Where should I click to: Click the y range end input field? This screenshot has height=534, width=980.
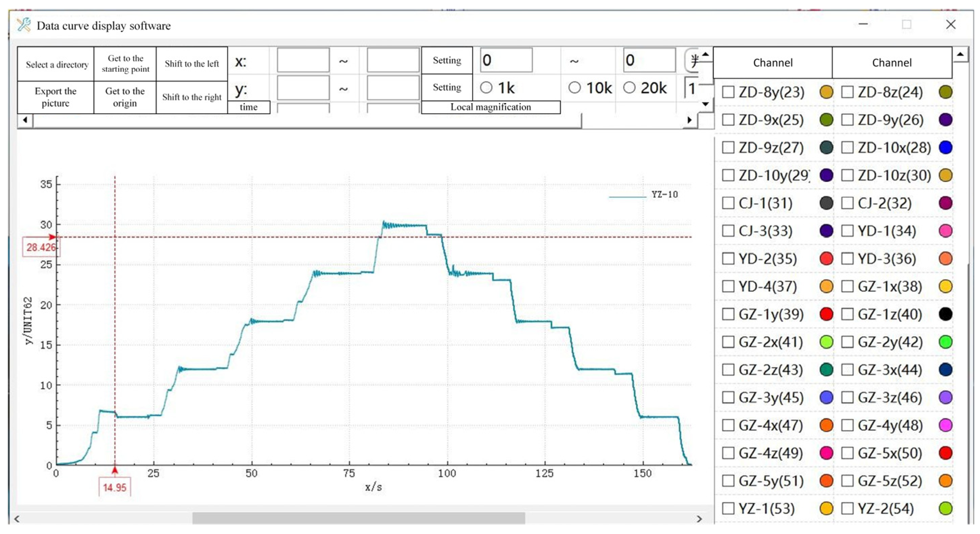coord(393,88)
